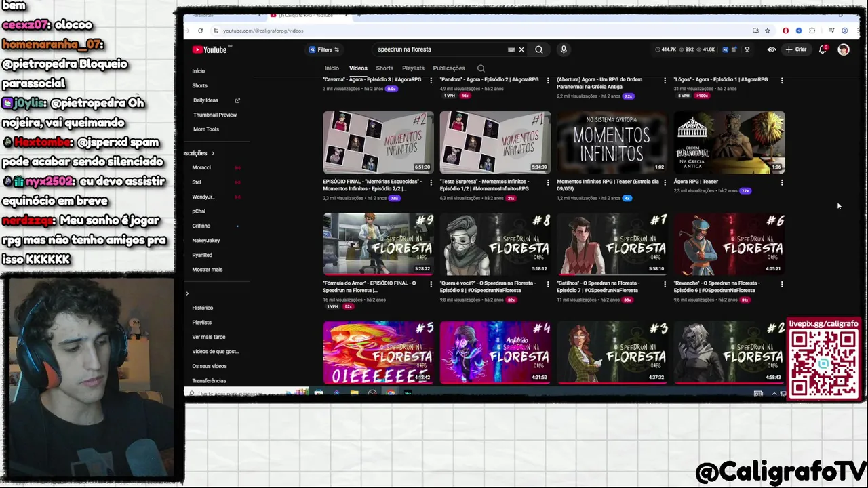Viewport: 868px width, 488px height.
Task: Open options menu for "Memórias Esquecidas" video
Action: (431, 182)
